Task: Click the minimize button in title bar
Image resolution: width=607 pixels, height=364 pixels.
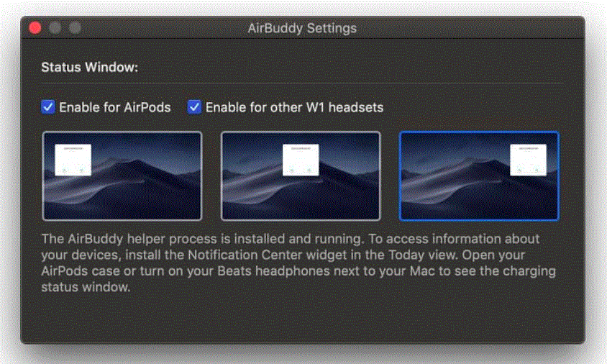Action: click(55, 28)
